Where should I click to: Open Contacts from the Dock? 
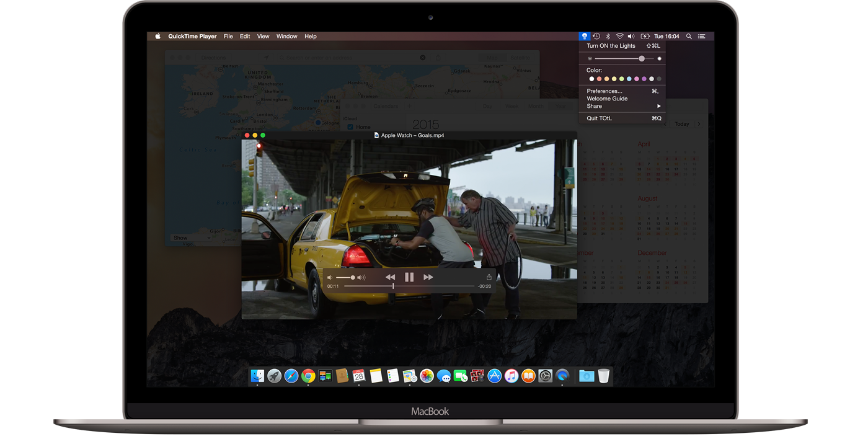(x=342, y=376)
